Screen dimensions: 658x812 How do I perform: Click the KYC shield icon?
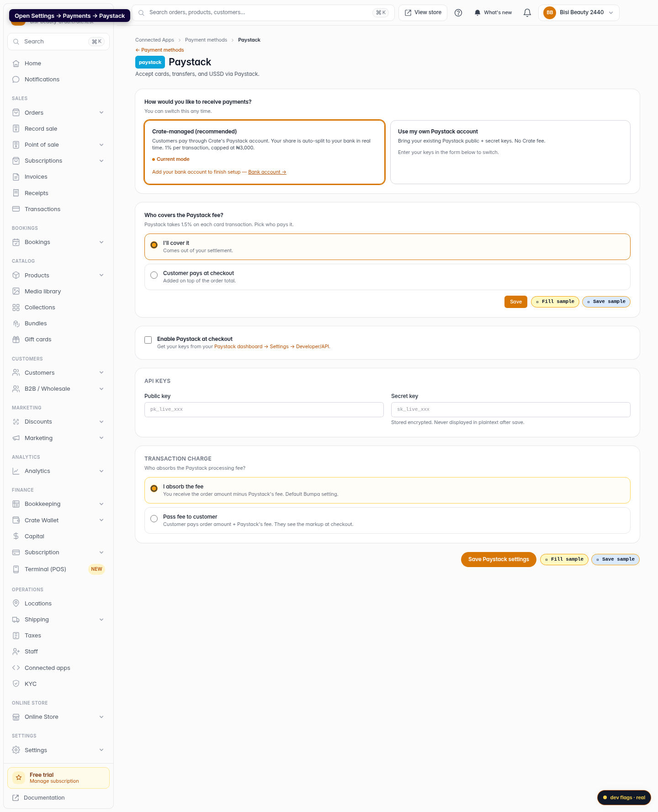pyautogui.click(x=16, y=684)
